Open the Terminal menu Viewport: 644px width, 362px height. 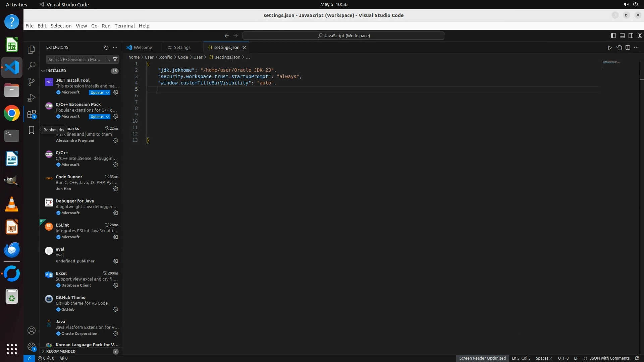[124, 26]
